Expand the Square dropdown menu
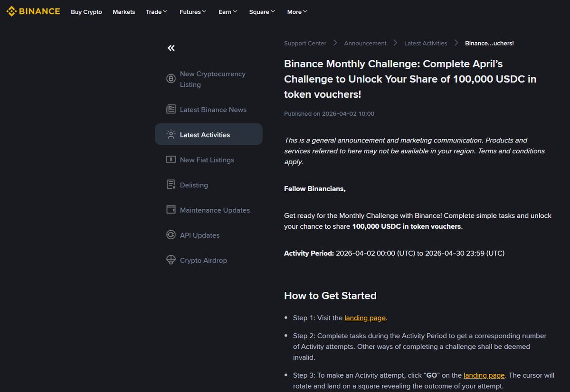The image size is (570, 392). pyautogui.click(x=262, y=12)
